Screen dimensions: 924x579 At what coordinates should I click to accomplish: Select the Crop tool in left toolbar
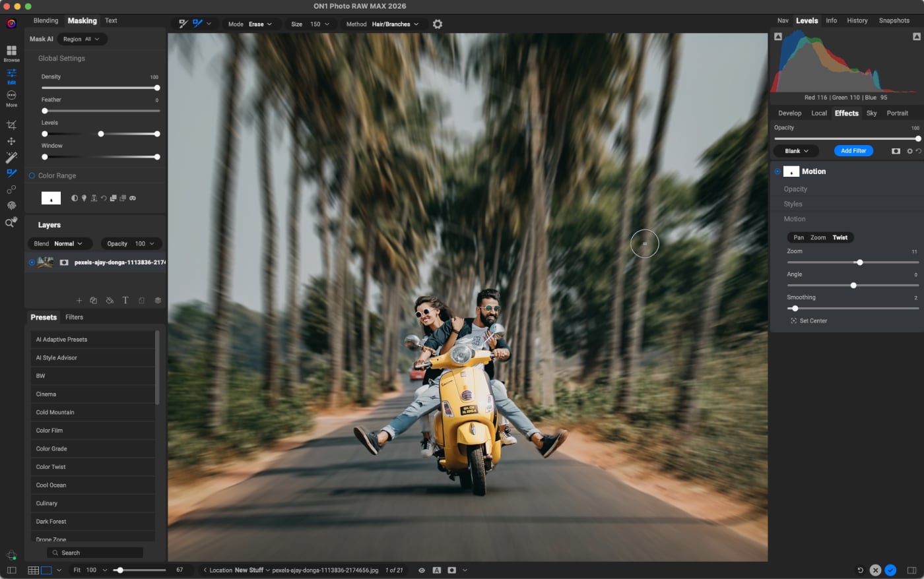(11, 125)
